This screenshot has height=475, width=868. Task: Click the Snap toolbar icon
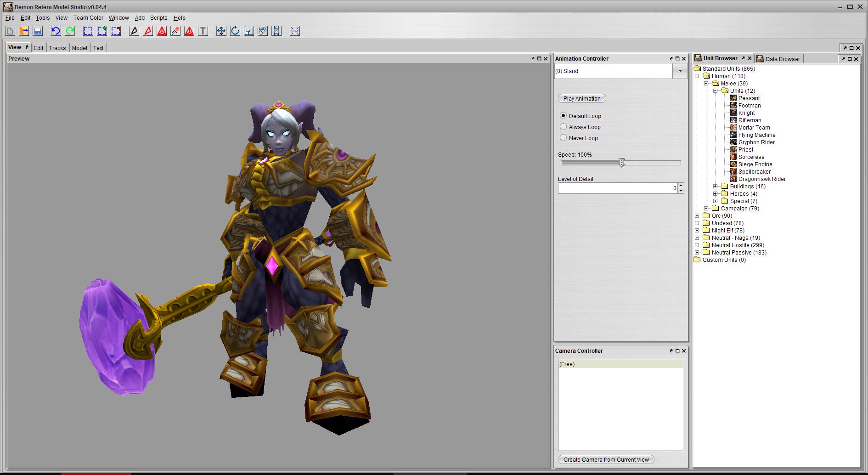click(295, 31)
